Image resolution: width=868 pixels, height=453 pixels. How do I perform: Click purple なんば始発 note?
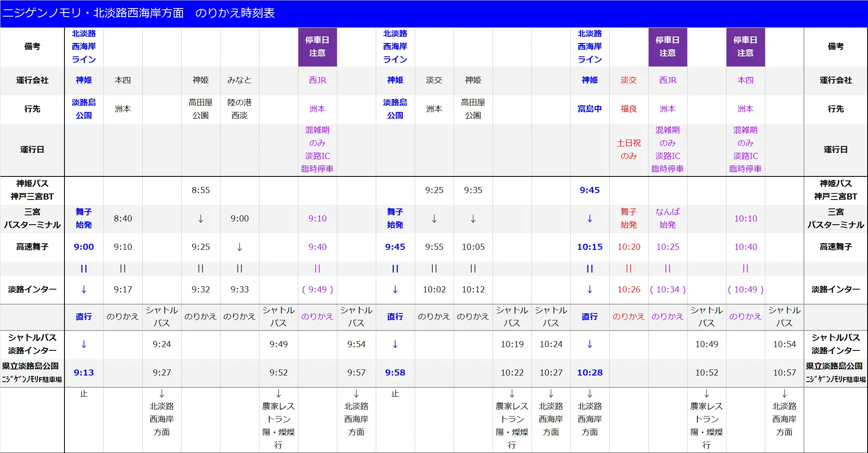tap(667, 218)
